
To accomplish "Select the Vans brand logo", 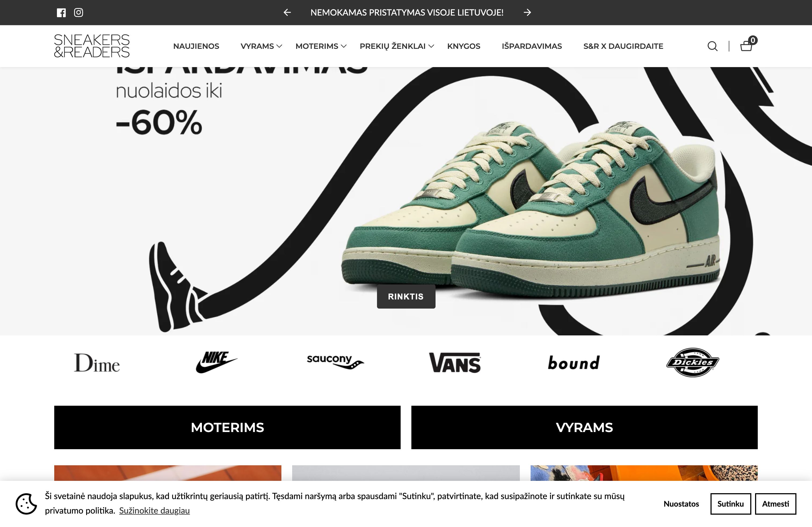I will [455, 363].
